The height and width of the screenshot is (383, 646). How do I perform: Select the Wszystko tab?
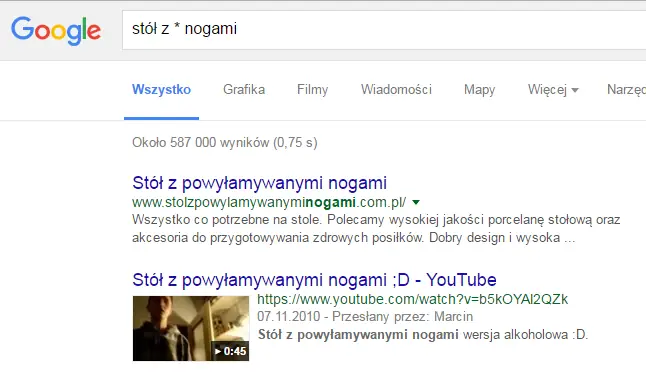click(x=162, y=89)
